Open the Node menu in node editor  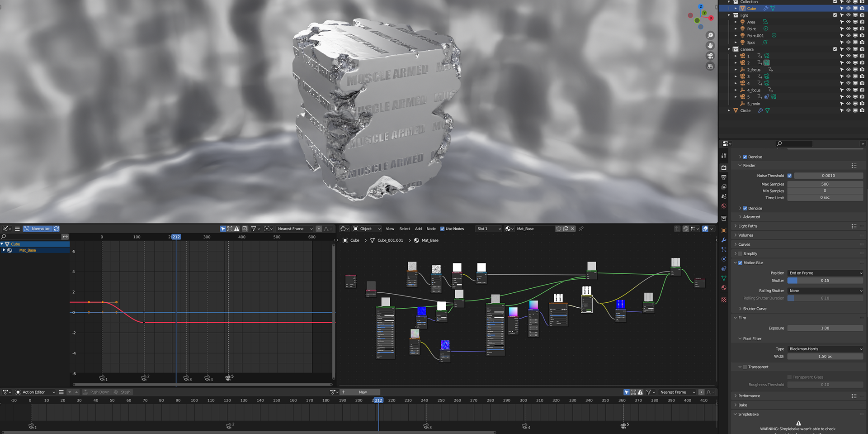click(x=431, y=229)
